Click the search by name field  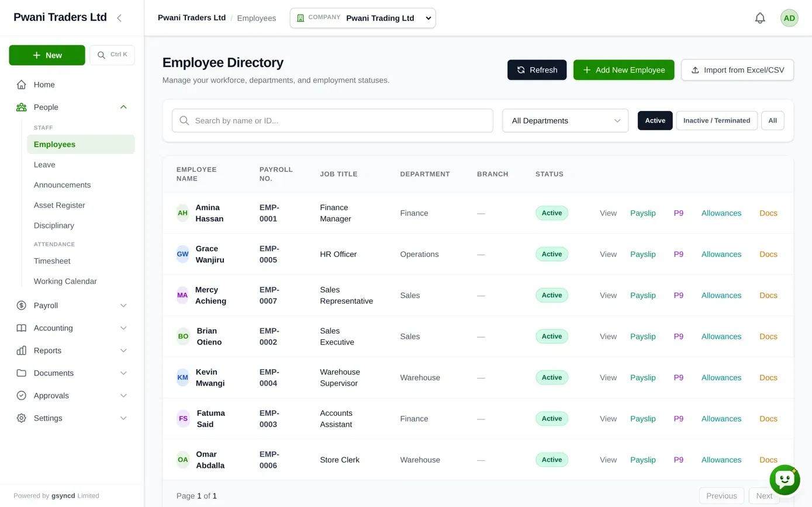coord(333,120)
